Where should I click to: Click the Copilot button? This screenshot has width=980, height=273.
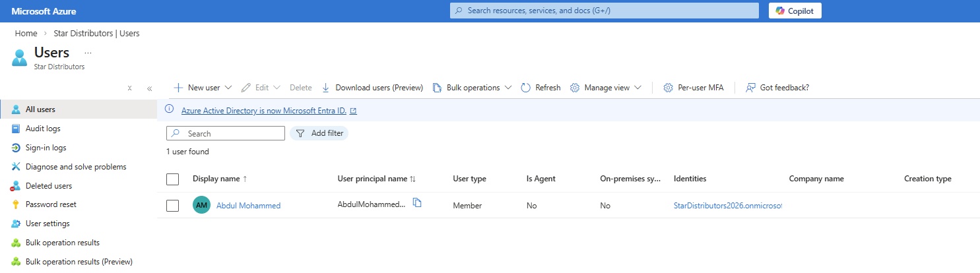tap(795, 11)
